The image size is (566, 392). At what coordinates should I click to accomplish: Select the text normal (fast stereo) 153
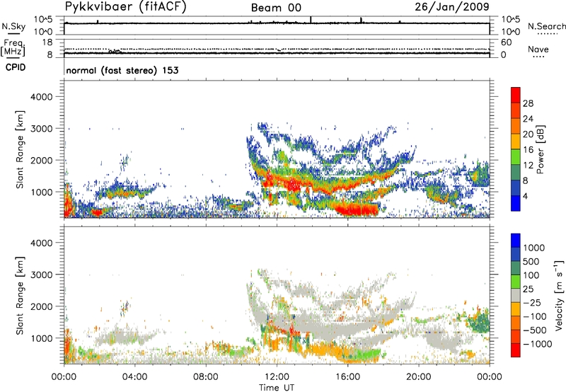point(122,70)
